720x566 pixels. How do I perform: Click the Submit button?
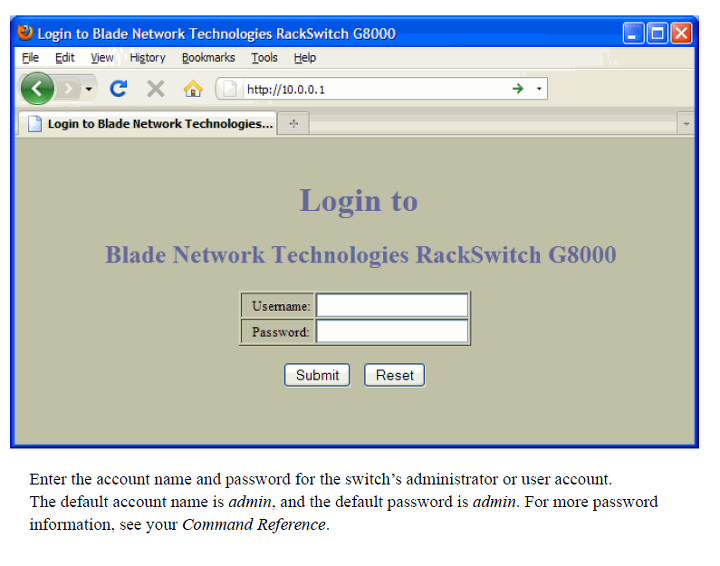pyautogui.click(x=317, y=375)
